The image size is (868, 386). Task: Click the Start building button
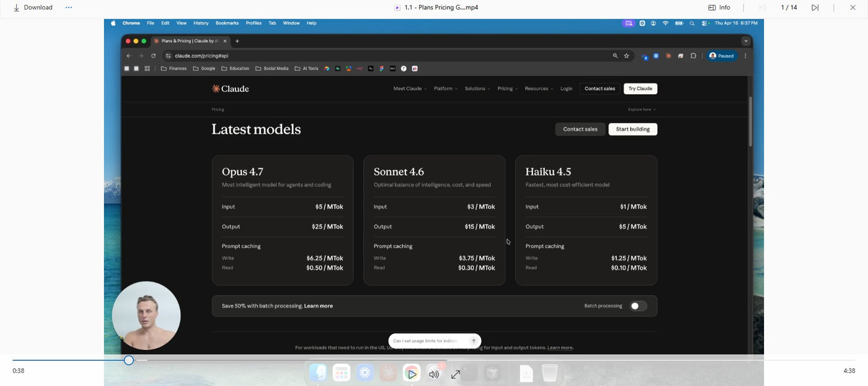(633, 129)
